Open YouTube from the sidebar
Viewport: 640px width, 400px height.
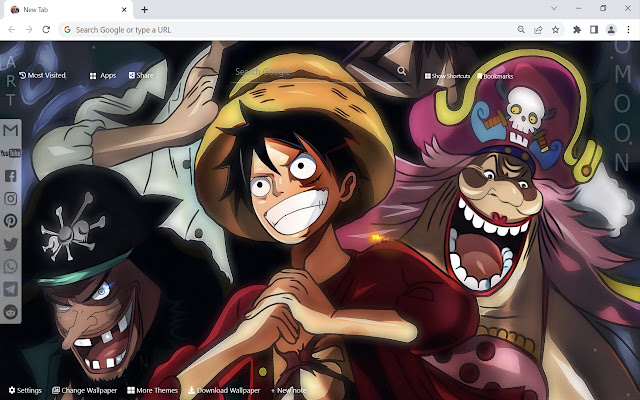point(11,153)
